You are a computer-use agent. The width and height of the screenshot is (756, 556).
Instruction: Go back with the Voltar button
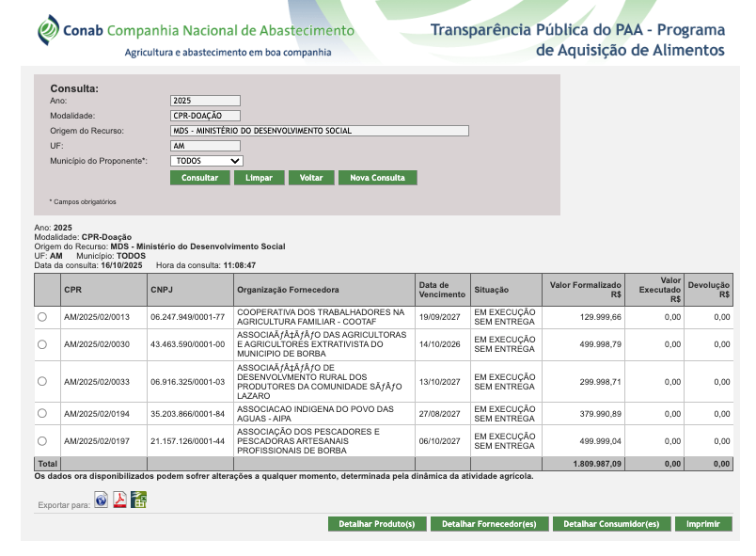pos(311,178)
